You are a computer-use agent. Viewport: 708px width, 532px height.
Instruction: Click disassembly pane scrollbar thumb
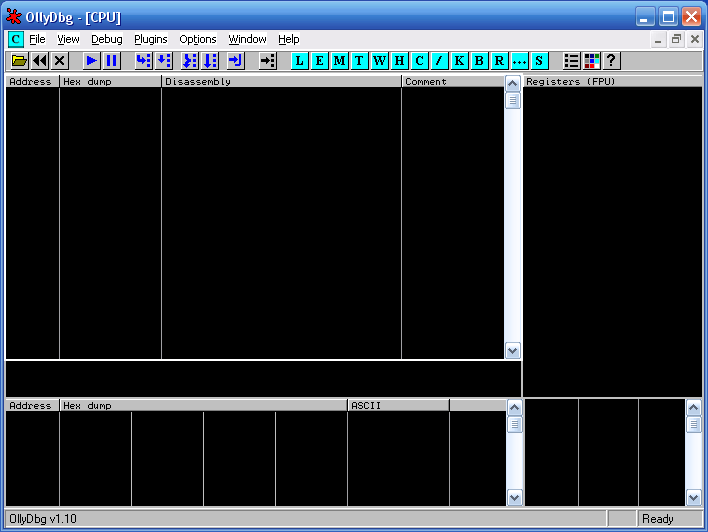tap(512, 100)
